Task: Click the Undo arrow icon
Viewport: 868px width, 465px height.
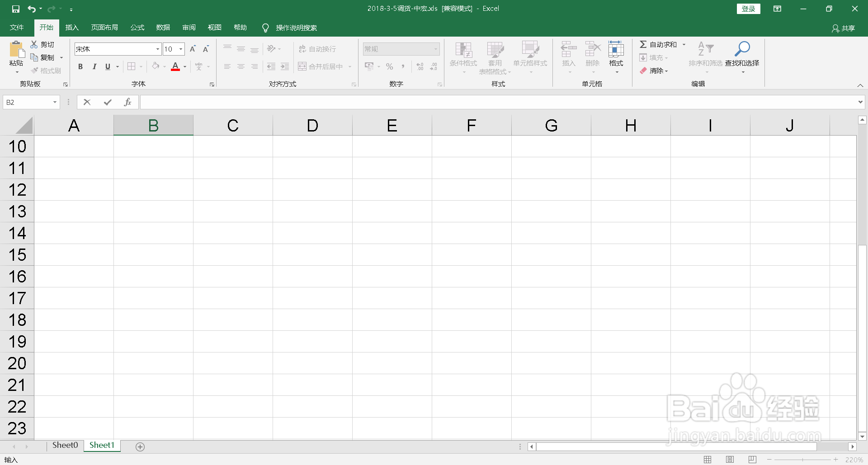Action: tap(31, 9)
